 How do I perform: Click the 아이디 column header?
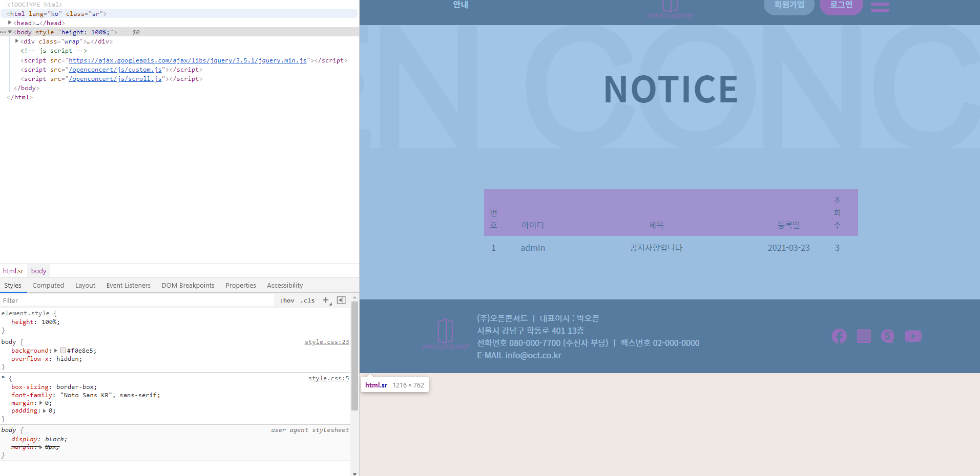pos(533,225)
